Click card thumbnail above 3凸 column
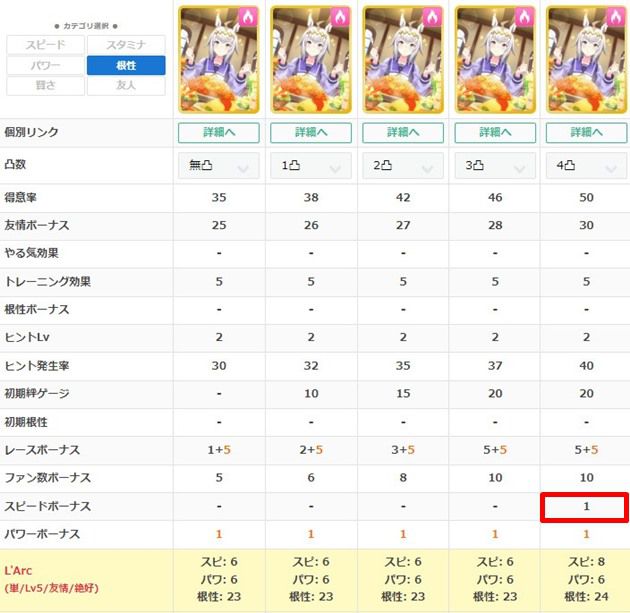The width and height of the screenshot is (630, 613). [x=495, y=59]
